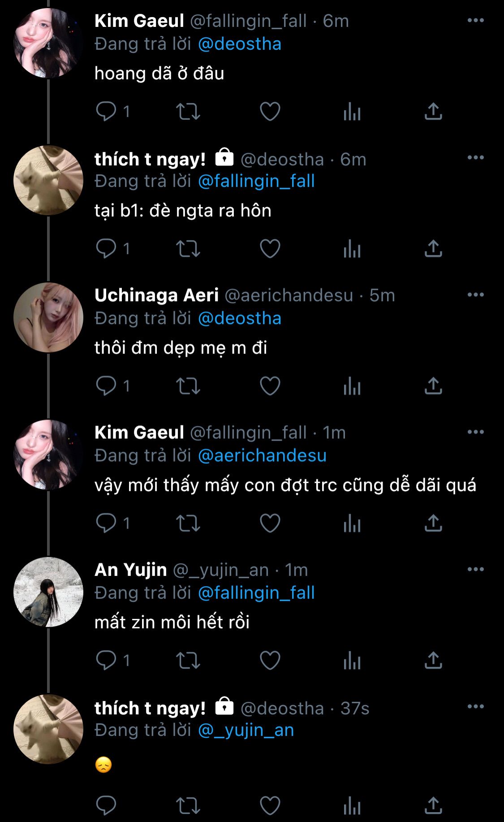Open more options on first Kim Gaeul tweet
Viewport: 504px width, 822px height.
coord(475,21)
